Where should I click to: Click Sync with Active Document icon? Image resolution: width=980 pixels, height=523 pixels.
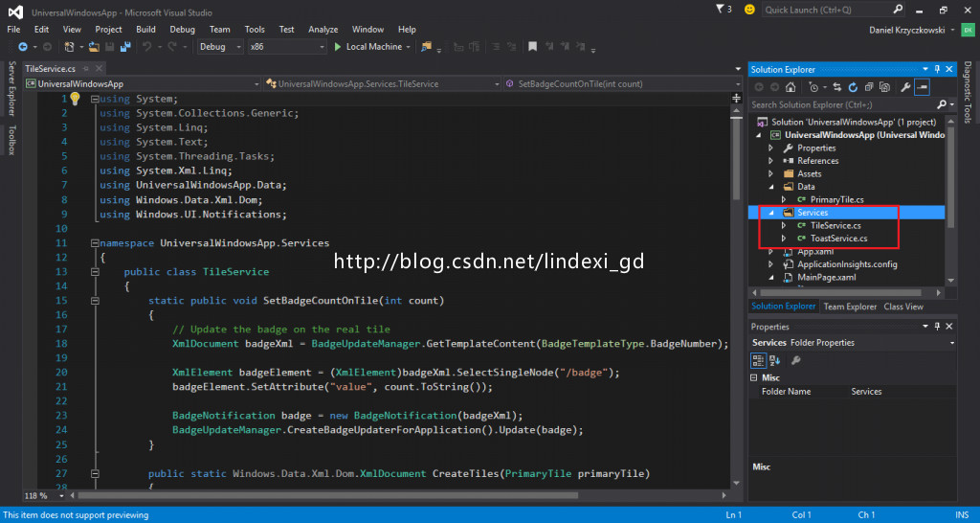click(x=837, y=87)
